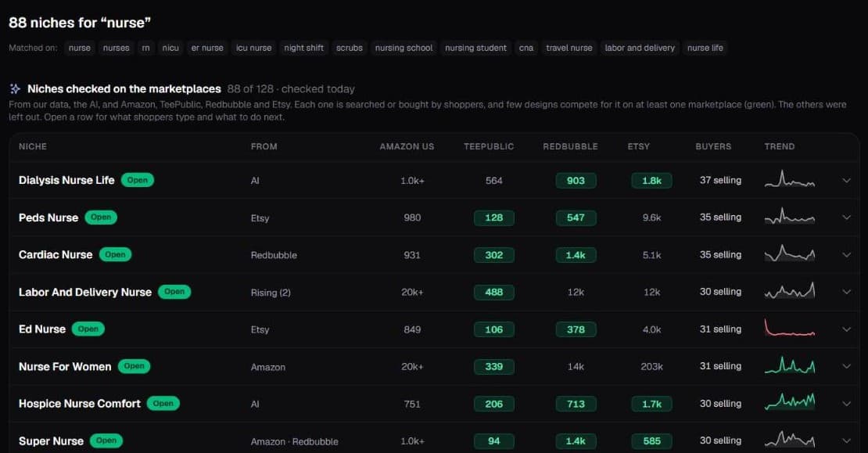Click the red Ed Nurse trend sparkline

pyautogui.click(x=789, y=328)
